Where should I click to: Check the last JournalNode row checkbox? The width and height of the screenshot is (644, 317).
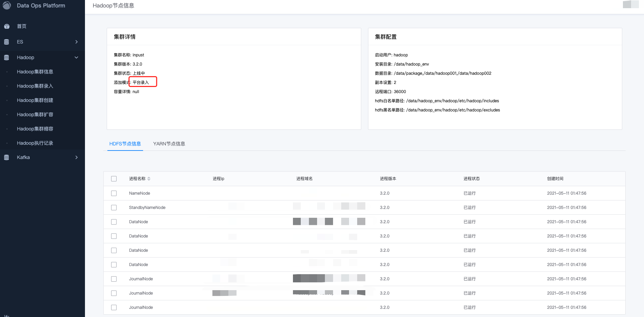(x=114, y=307)
